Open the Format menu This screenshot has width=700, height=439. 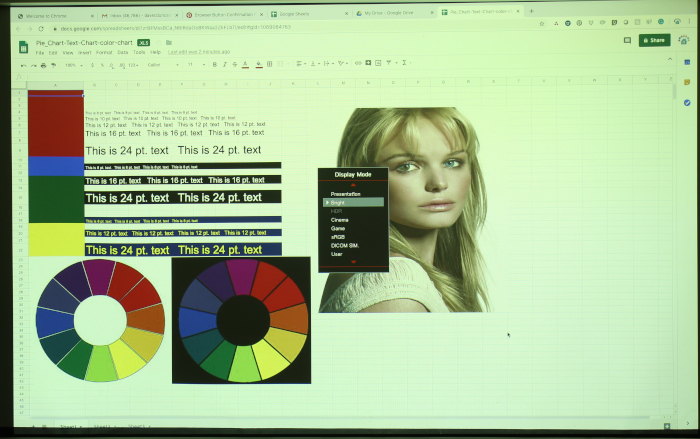click(104, 53)
